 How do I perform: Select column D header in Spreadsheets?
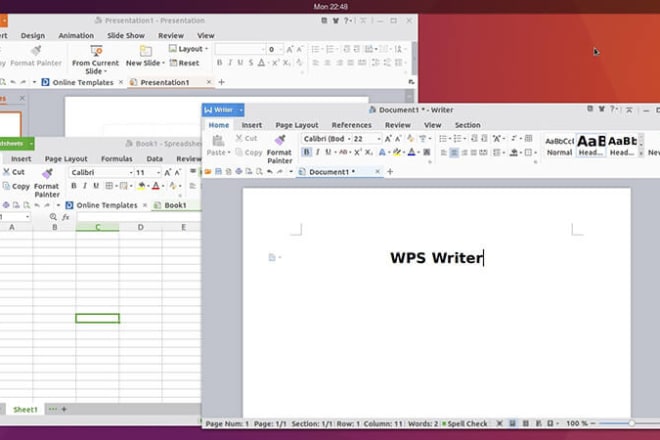(x=141, y=227)
